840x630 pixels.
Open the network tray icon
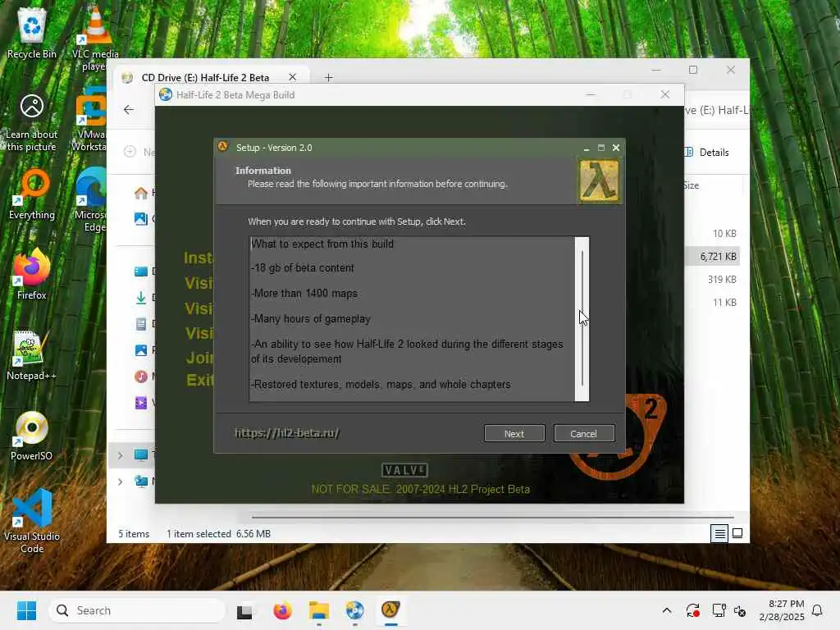point(719,610)
